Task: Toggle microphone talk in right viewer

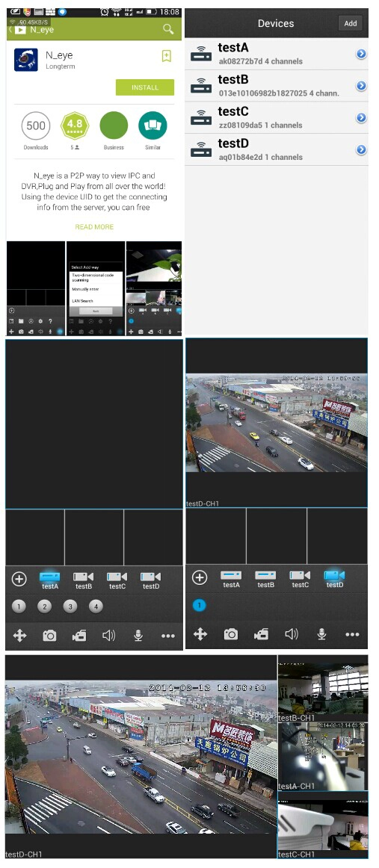Action: 321,634
